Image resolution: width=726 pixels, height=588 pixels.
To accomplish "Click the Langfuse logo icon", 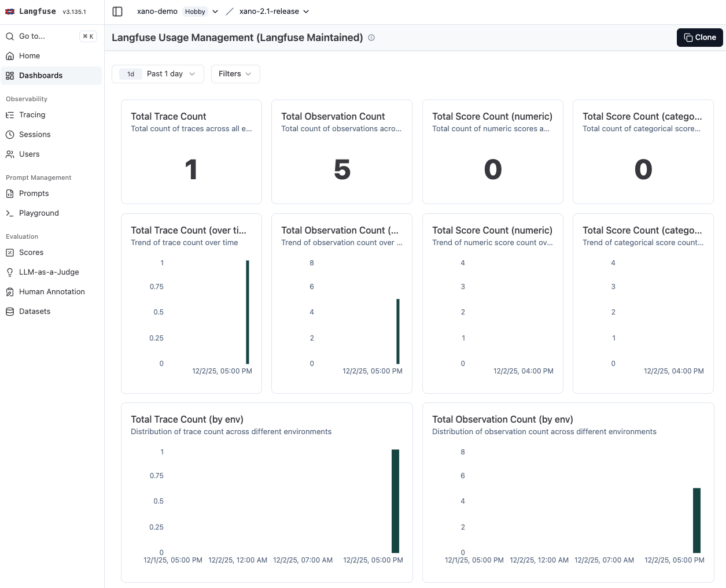I will click(x=10, y=12).
